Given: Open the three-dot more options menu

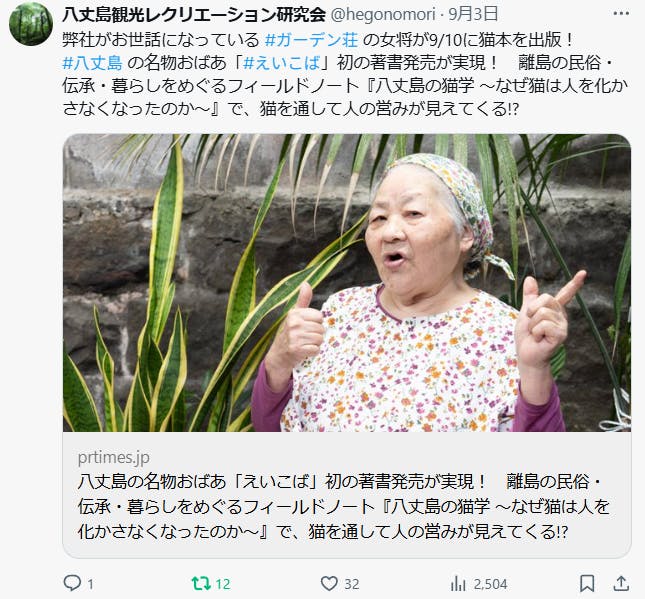Looking at the screenshot, I should (x=621, y=14).
